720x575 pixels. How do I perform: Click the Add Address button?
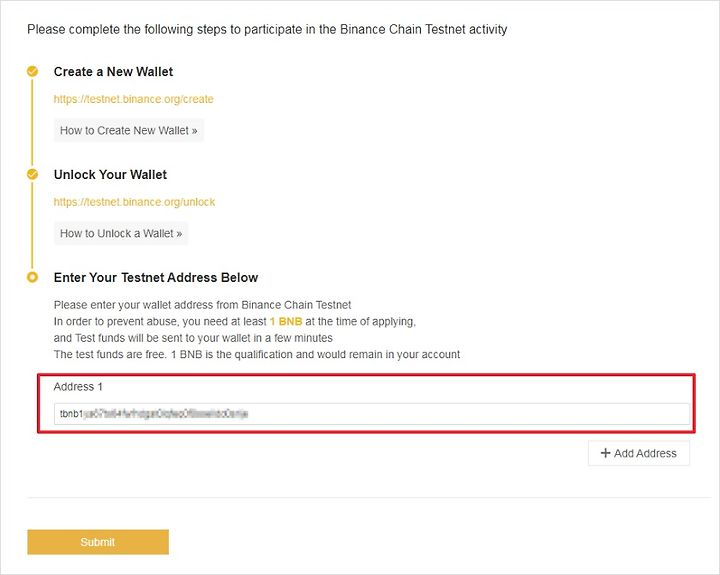[x=638, y=453]
